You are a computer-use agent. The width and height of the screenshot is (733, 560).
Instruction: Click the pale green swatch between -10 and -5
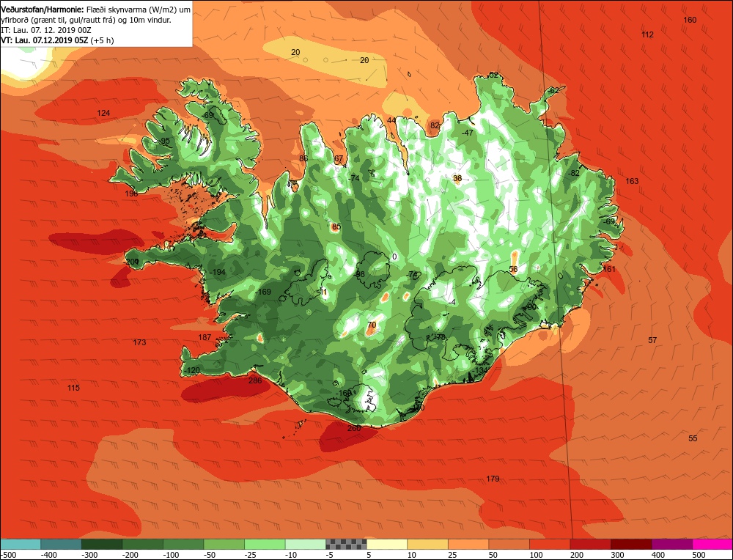305,544
